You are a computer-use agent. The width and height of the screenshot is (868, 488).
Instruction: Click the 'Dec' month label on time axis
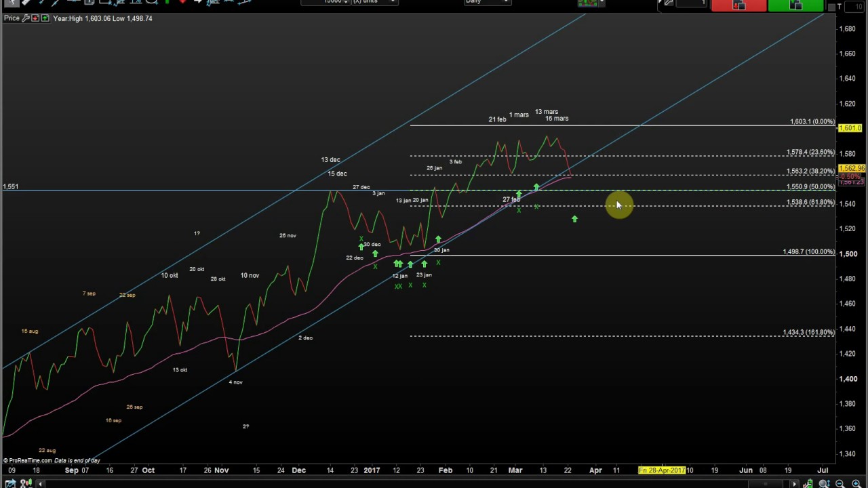click(298, 470)
